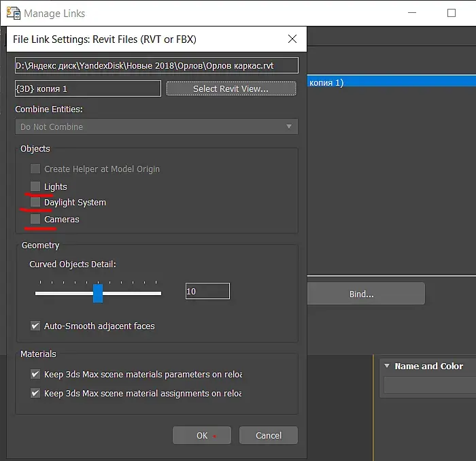
Task: Confirm settings with the OK button
Action: click(x=202, y=435)
